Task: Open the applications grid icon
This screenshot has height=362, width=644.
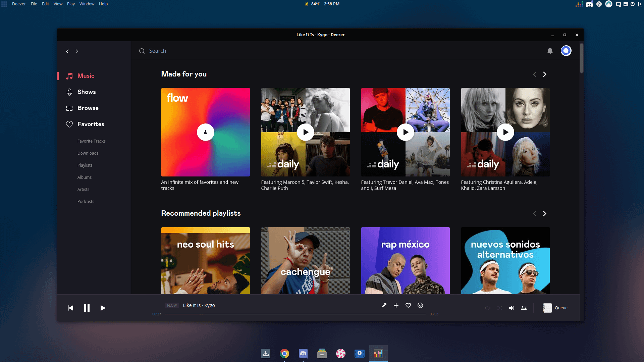Action: click(4, 4)
